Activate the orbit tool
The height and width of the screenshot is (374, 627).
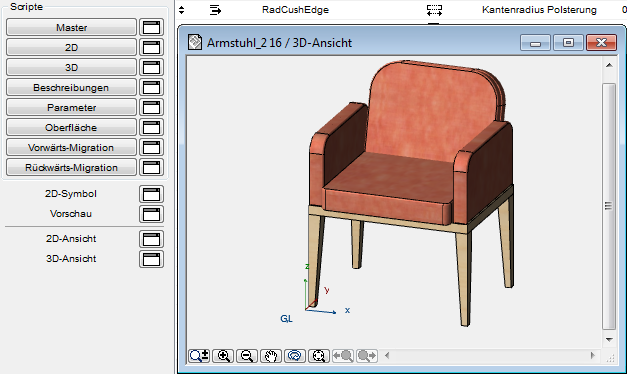coord(295,356)
